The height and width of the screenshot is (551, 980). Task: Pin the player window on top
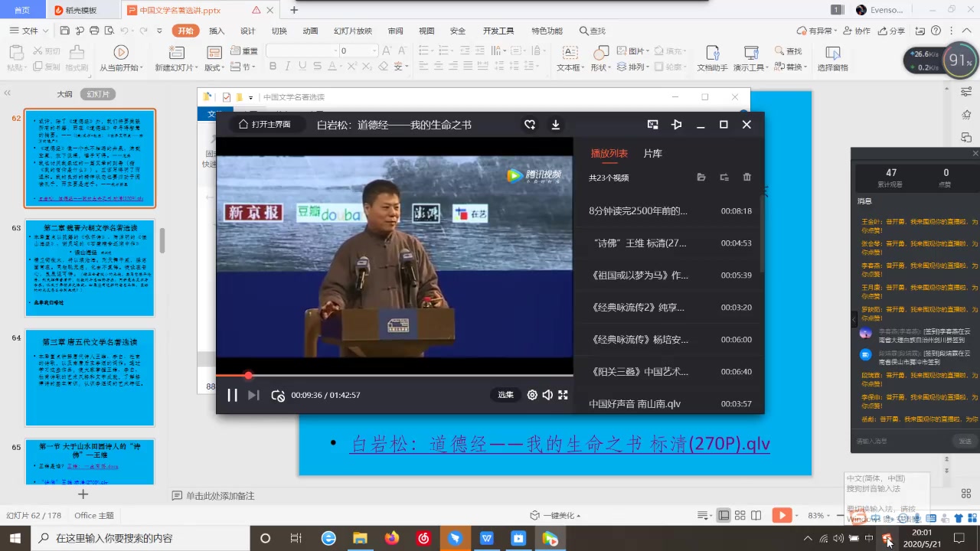click(x=677, y=125)
